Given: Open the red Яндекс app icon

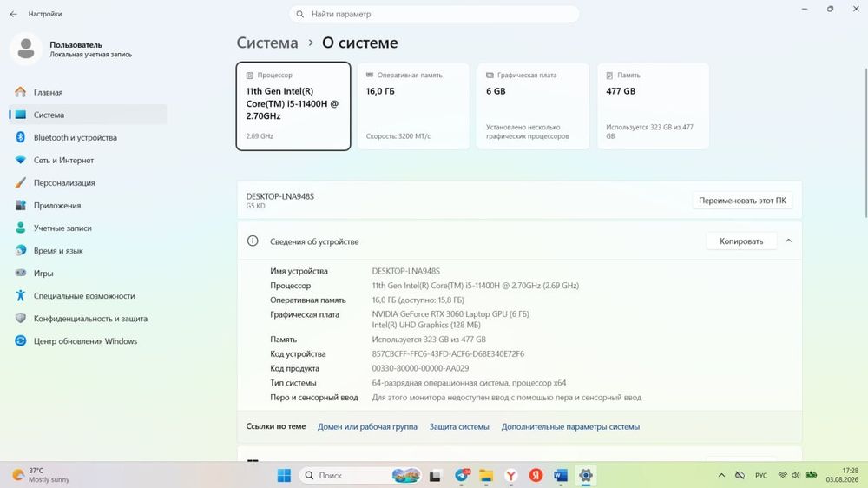Looking at the screenshot, I should pos(536,475).
